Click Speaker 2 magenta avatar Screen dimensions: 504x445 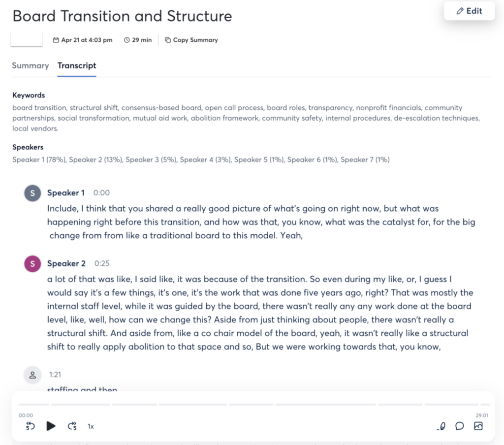pos(32,264)
